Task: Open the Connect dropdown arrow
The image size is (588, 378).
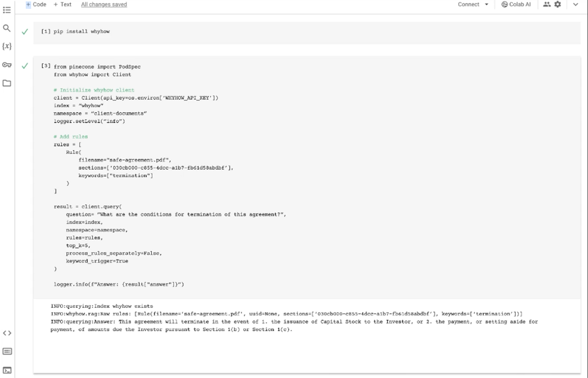Action: (487, 4)
